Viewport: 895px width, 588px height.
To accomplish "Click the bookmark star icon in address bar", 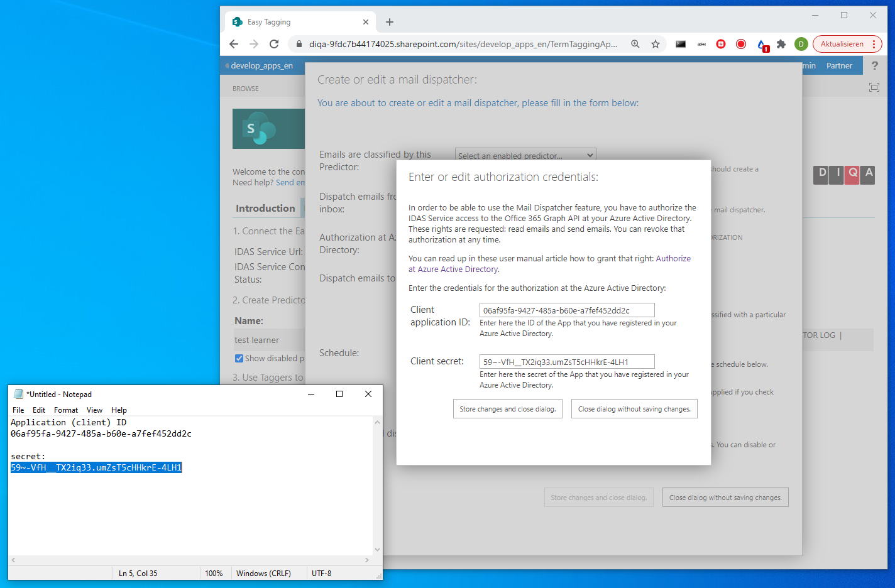I will [x=656, y=44].
